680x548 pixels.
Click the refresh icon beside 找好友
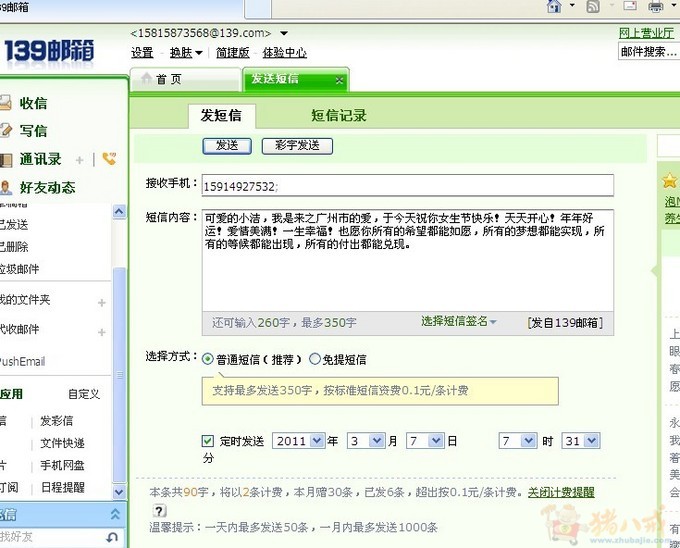(x=112, y=538)
